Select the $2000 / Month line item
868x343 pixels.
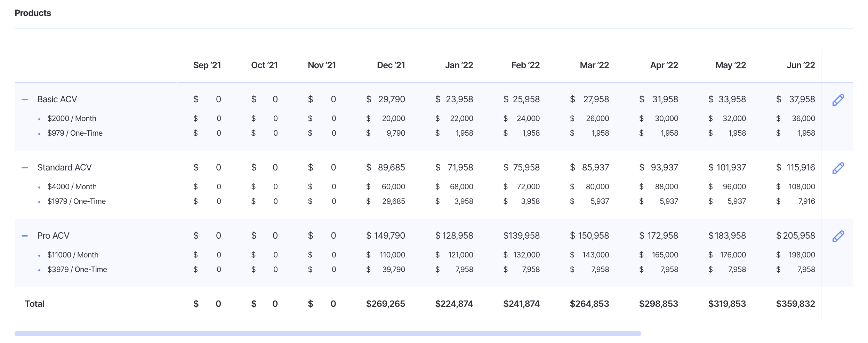(72, 119)
